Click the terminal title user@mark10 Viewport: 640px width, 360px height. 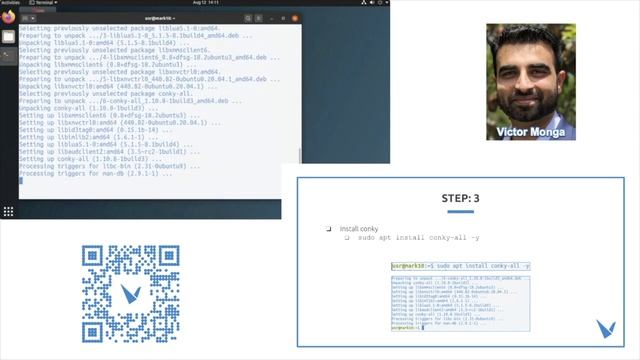point(160,18)
